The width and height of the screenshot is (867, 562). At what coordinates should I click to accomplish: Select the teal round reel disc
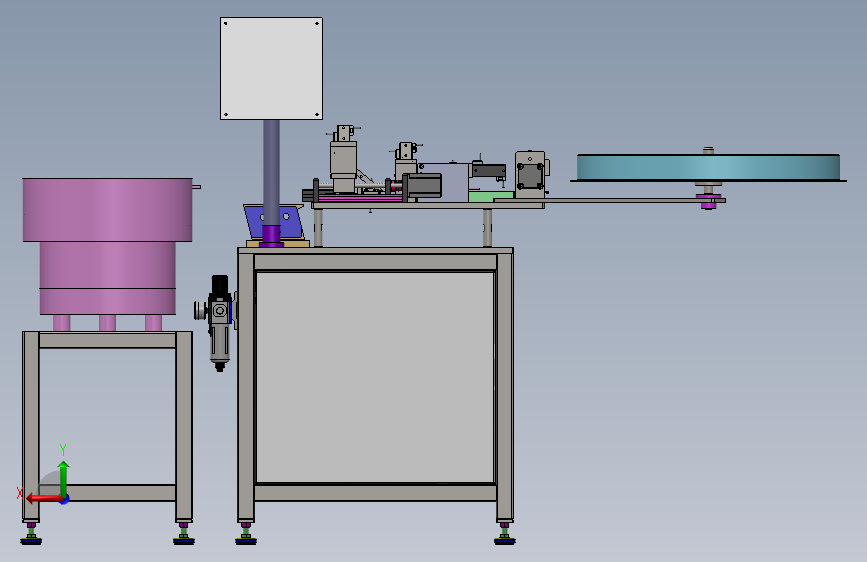point(708,167)
